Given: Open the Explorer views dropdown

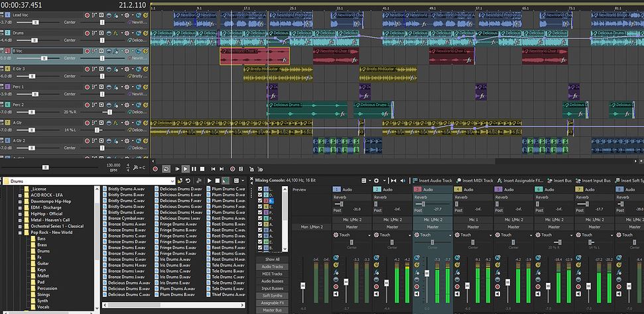Looking at the screenshot, I should (x=243, y=181).
